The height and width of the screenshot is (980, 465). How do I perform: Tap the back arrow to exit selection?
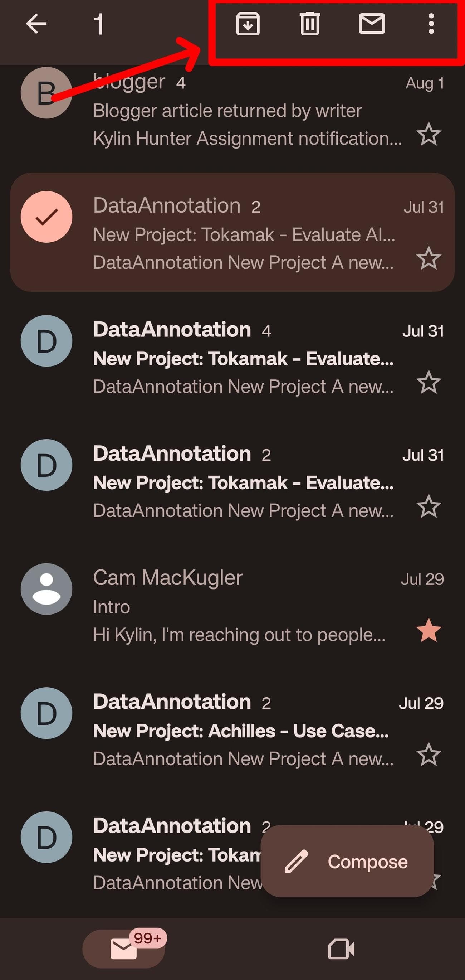(x=36, y=24)
